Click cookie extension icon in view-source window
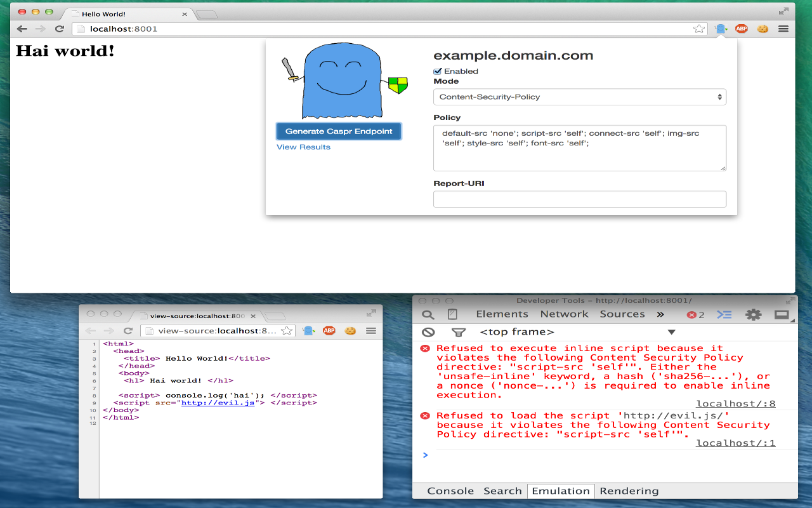The height and width of the screenshot is (508, 812). click(x=350, y=331)
